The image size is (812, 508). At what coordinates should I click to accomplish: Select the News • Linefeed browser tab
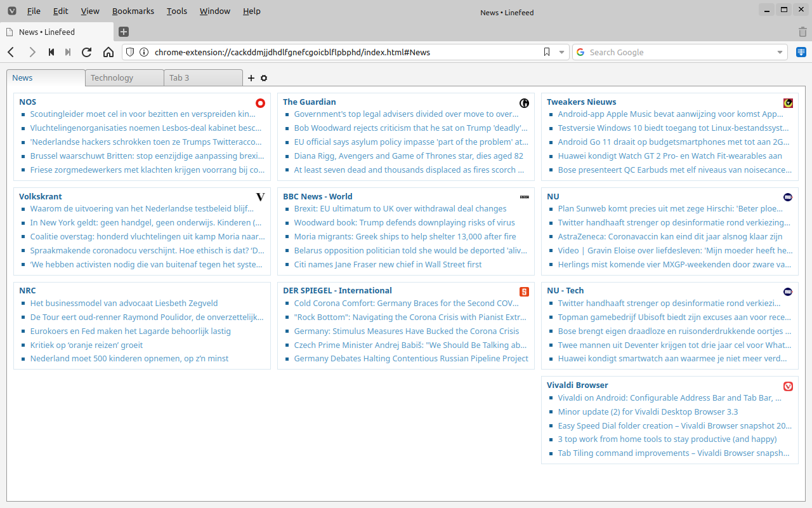[x=57, y=32]
